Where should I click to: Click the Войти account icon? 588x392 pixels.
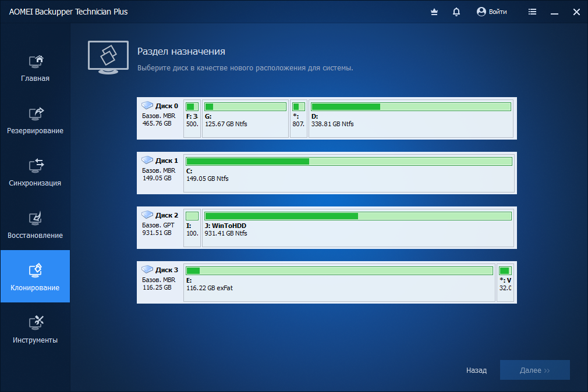481,12
